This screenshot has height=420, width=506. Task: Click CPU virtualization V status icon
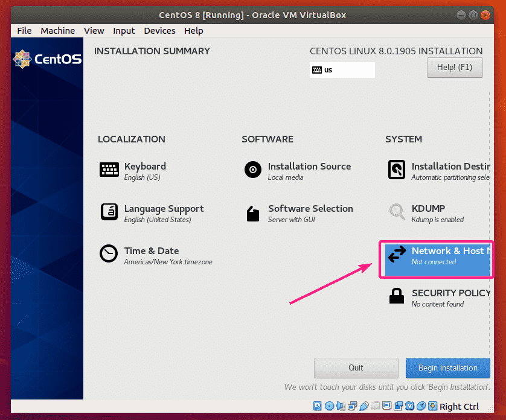(409, 406)
